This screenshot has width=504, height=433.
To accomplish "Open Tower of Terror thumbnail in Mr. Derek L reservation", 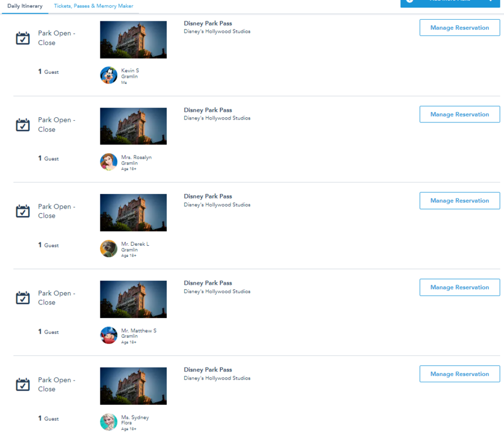I will coord(134,213).
